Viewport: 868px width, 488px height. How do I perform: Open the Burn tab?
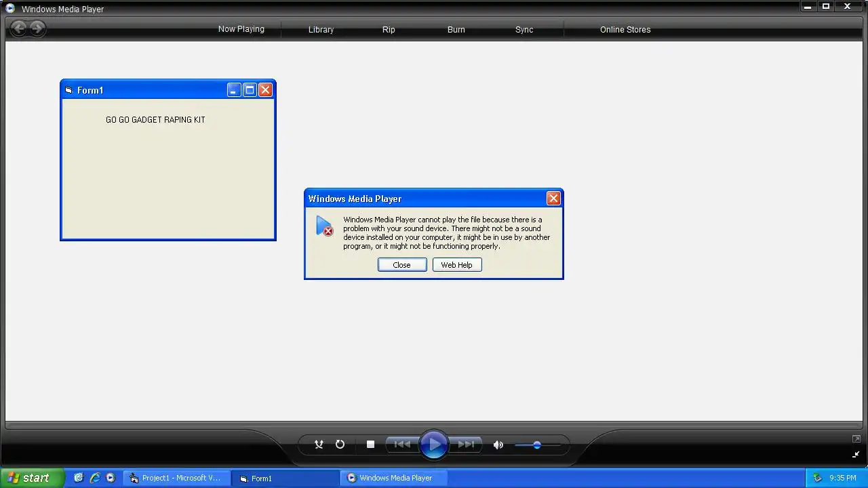pyautogui.click(x=456, y=30)
